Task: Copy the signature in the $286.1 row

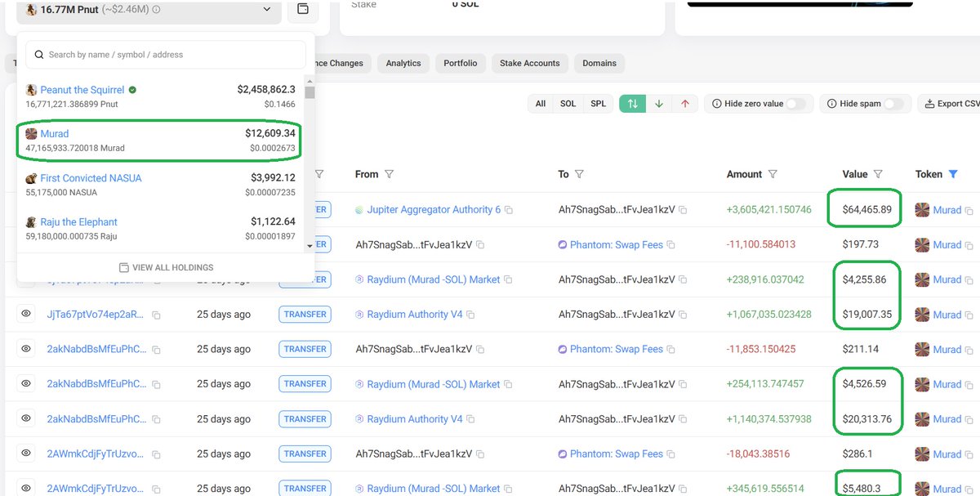Action: tap(156, 454)
